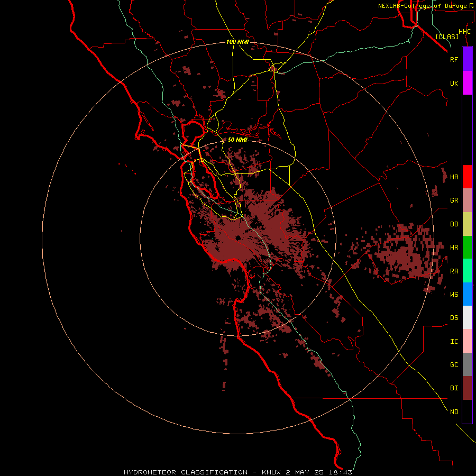The width and height of the screenshot is (476, 476).
Task: Click the HA red legend swatch
Action: pyautogui.click(x=467, y=177)
